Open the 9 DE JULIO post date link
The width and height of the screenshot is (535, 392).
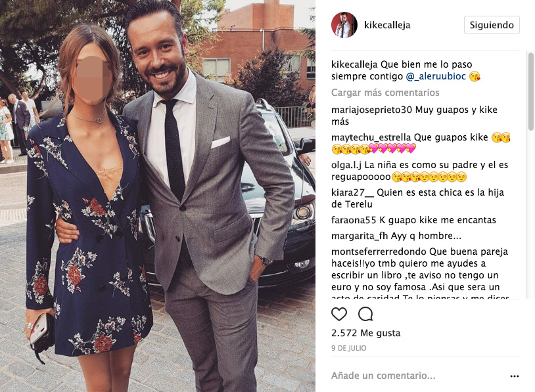[349, 348]
